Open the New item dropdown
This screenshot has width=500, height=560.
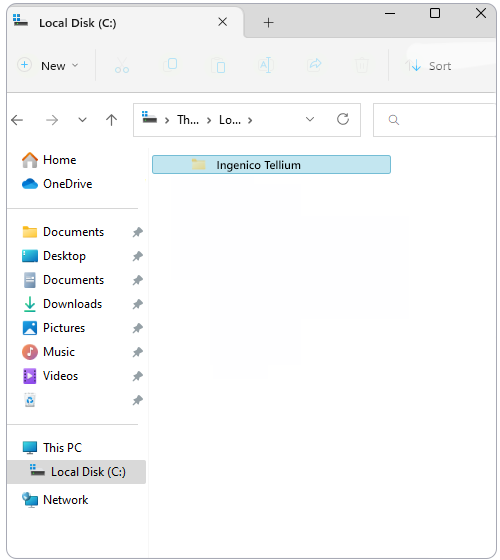pos(48,66)
